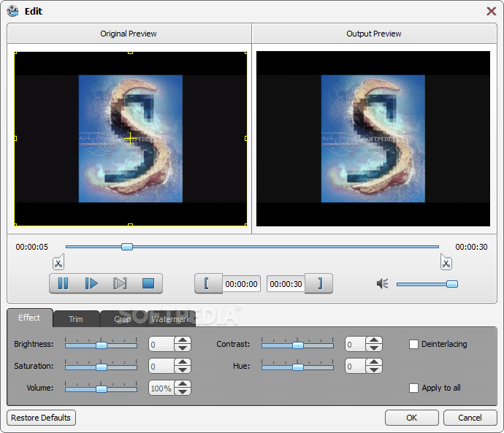Decrease Volume percentage with down arrow
Screen dimensions: 504x433
coord(183,391)
